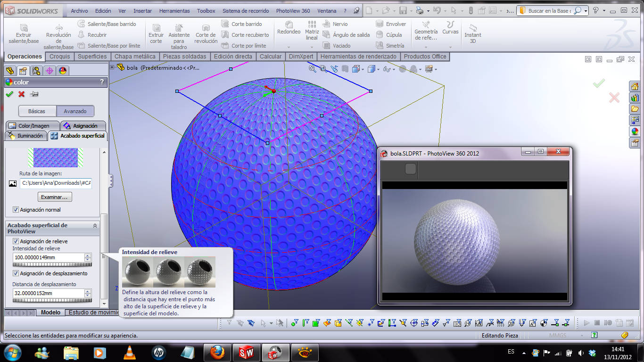Open Insertar menu
644x362 pixels.
tap(142, 11)
